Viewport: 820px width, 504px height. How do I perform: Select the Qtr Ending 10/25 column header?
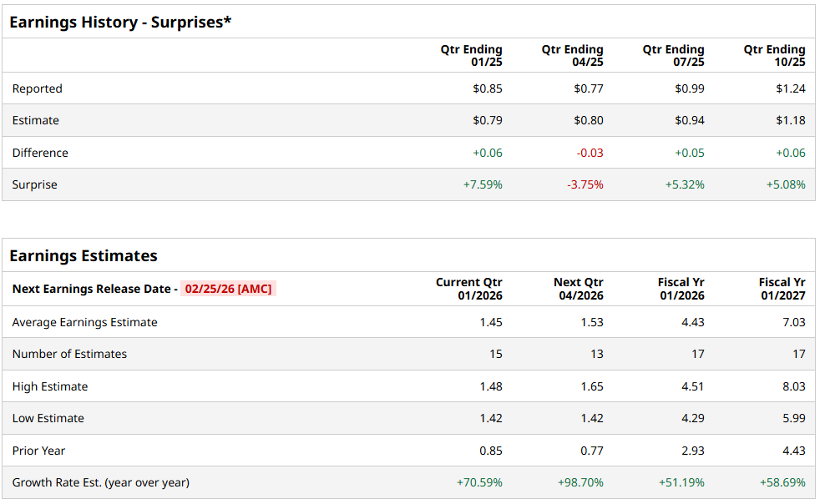tap(775, 56)
